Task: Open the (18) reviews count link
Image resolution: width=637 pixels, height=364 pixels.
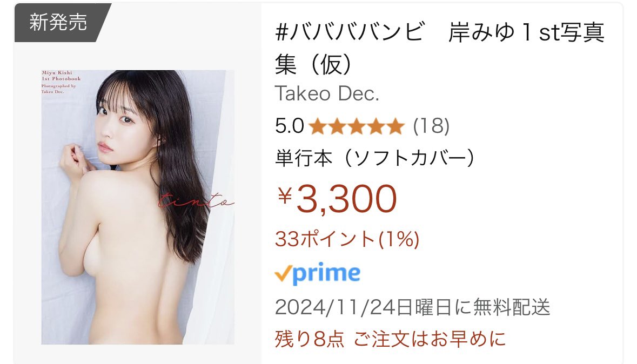Action: 431,126
